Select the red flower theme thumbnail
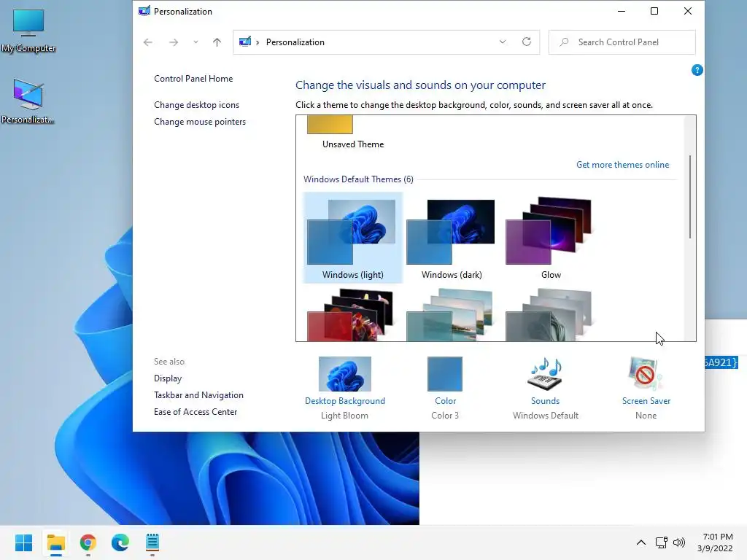The height and width of the screenshot is (560, 747). [351, 315]
